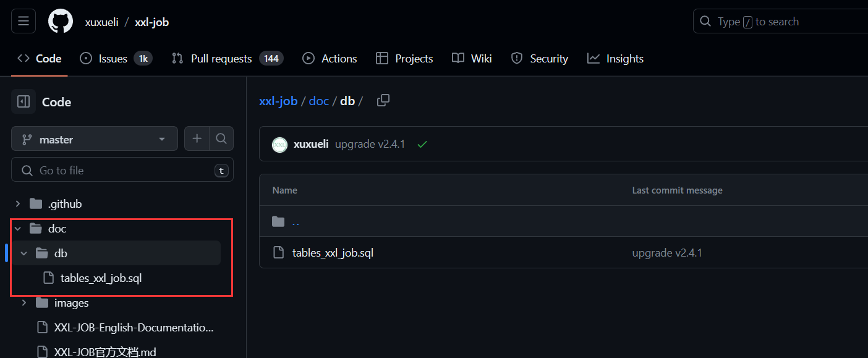
Task: Open the master branch dropdown
Action: click(95, 140)
